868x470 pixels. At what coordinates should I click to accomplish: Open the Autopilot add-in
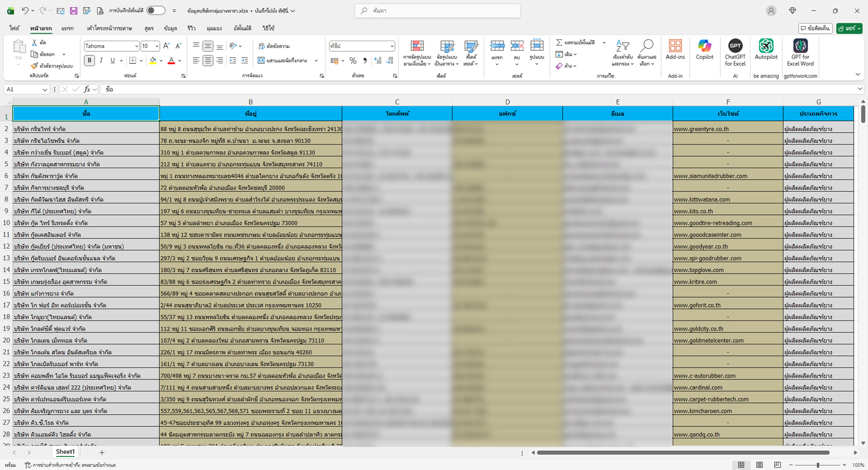(x=766, y=51)
